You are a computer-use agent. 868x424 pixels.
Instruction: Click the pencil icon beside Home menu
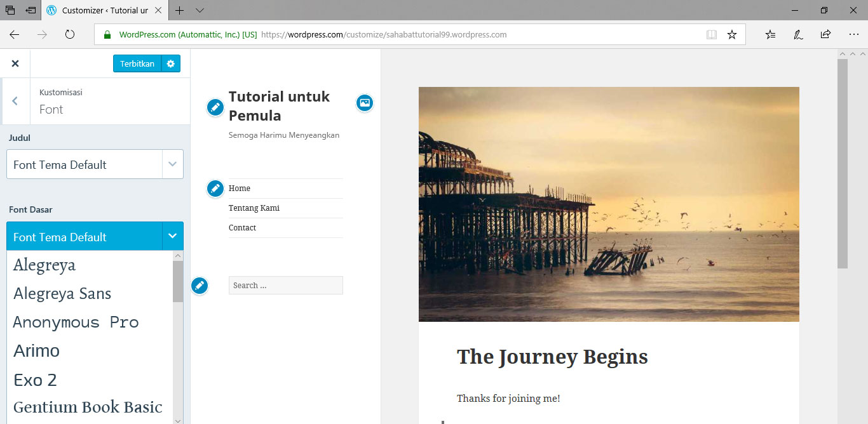tap(215, 189)
